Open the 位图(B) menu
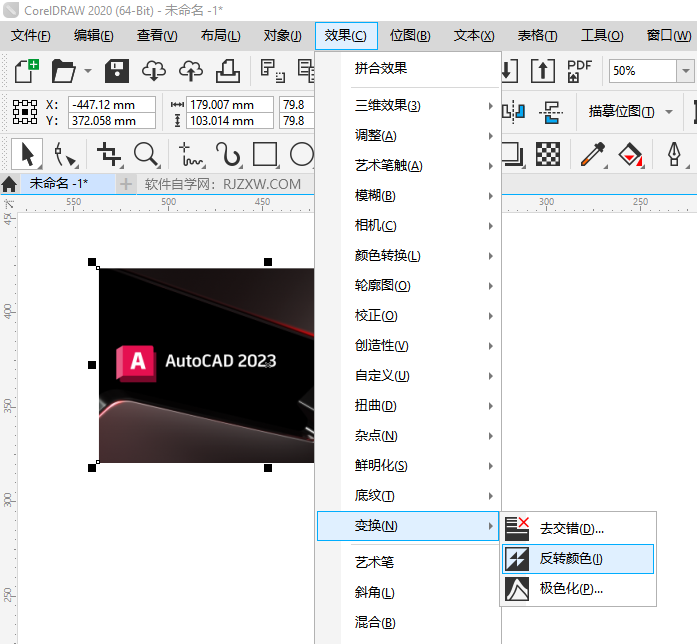The width and height of the screenshot is (697, 644). [410, 36]
